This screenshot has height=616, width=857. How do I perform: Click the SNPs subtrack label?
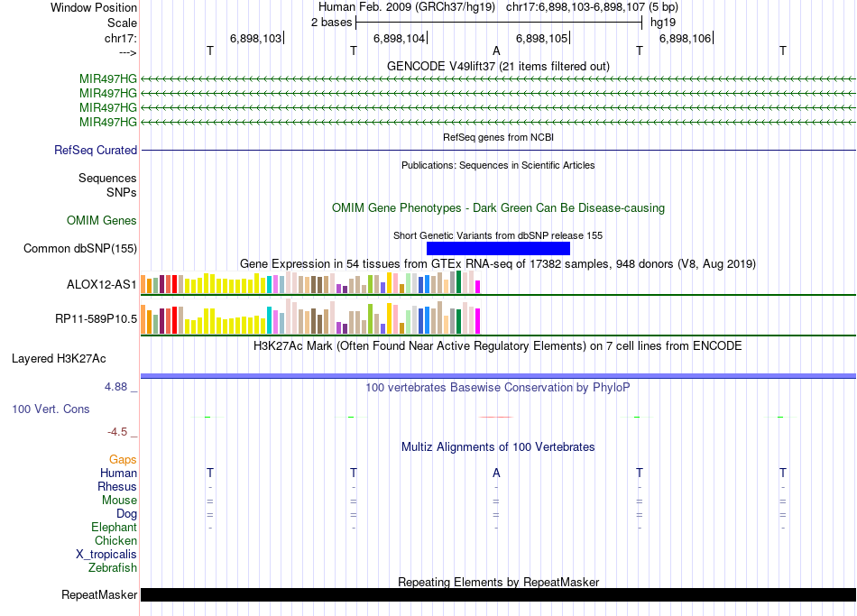122,192
